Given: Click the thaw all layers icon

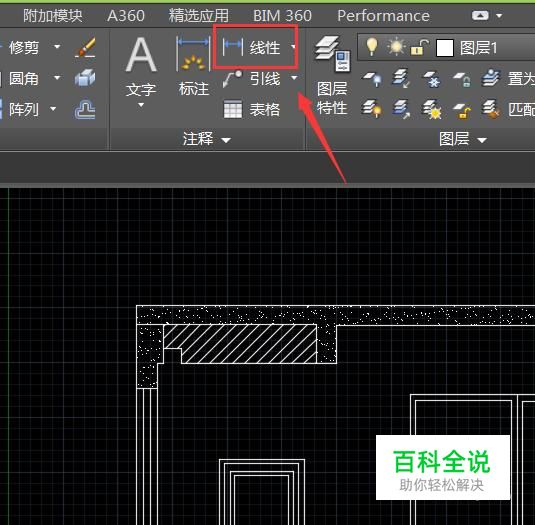Looking at the screenshot, I should pos(432,109).
